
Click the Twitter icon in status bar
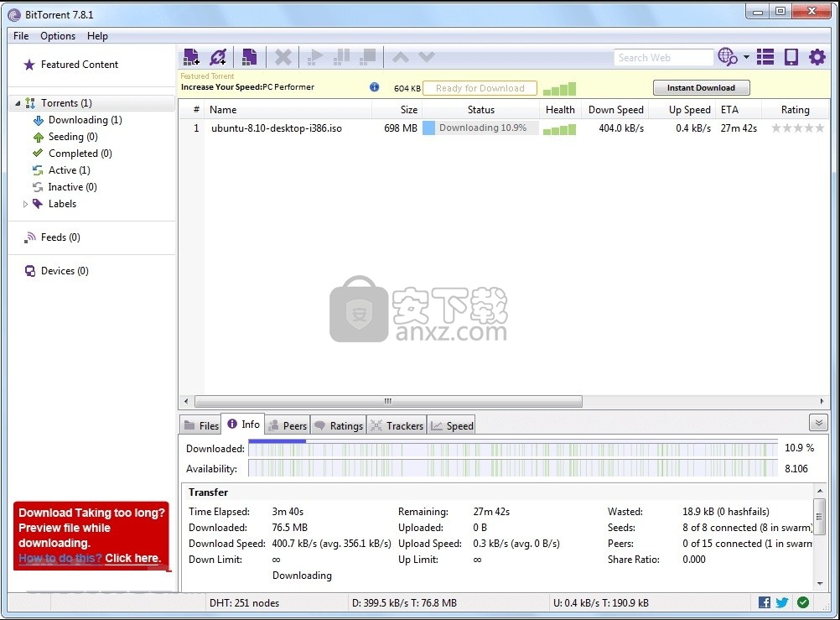click(782, 602)
